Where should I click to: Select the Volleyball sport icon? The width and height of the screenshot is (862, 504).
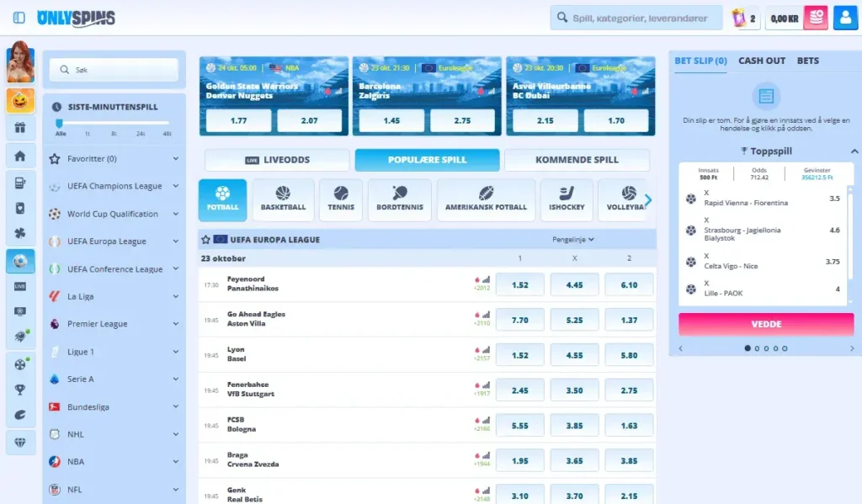(x=624, y=200)
